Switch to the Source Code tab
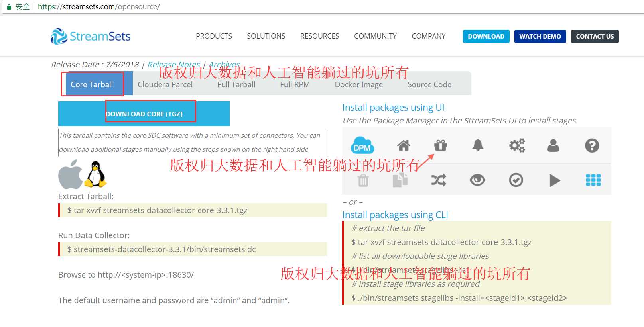This screenshot has height=327, width=644. coord(429,84)
